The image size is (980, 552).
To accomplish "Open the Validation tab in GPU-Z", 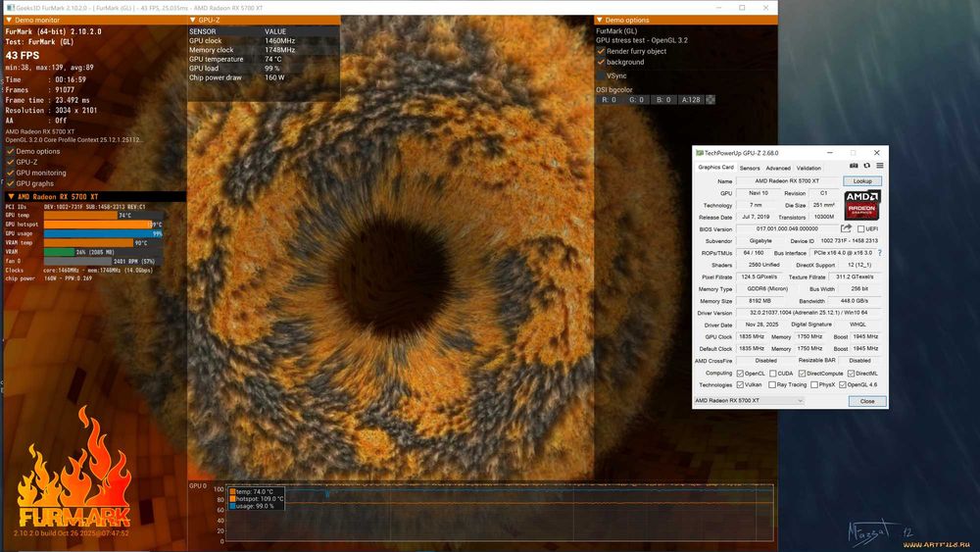I will point(808,168).
